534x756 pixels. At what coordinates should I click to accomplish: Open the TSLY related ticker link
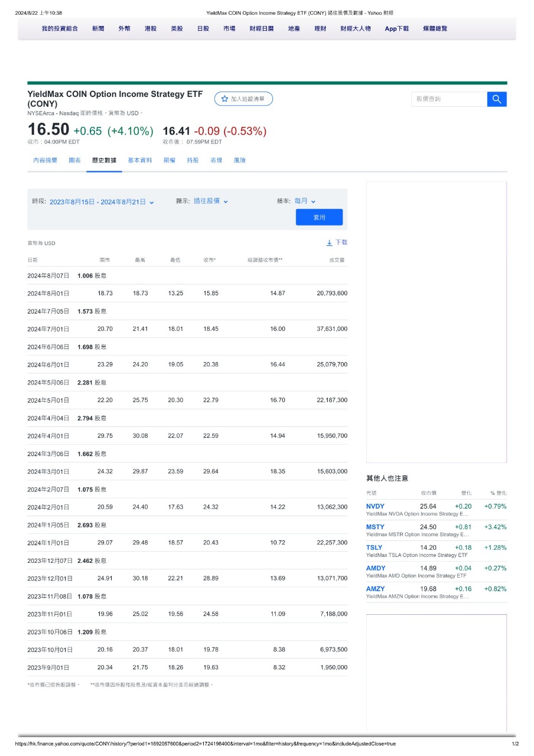[x=375, y=548]
